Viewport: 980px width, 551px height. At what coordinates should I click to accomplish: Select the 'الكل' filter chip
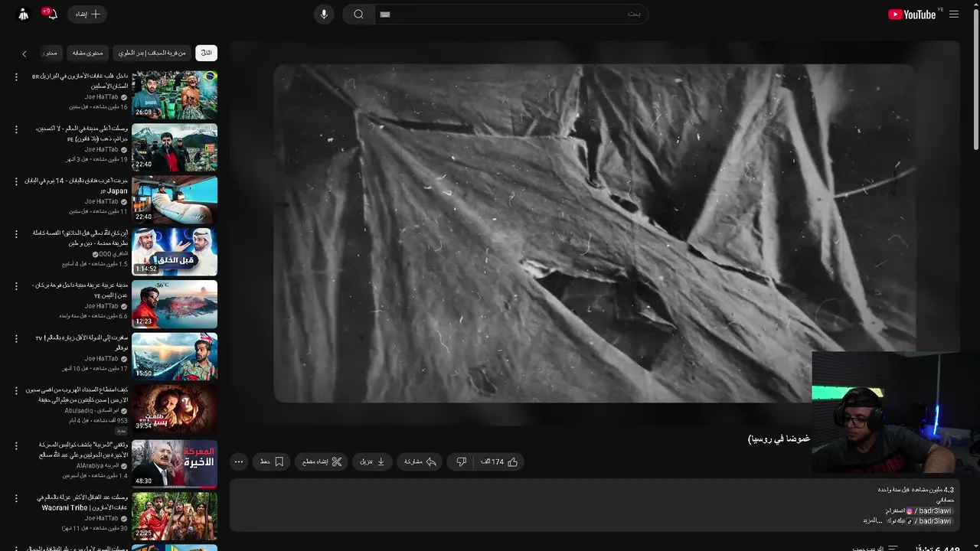tap(207, 53)
